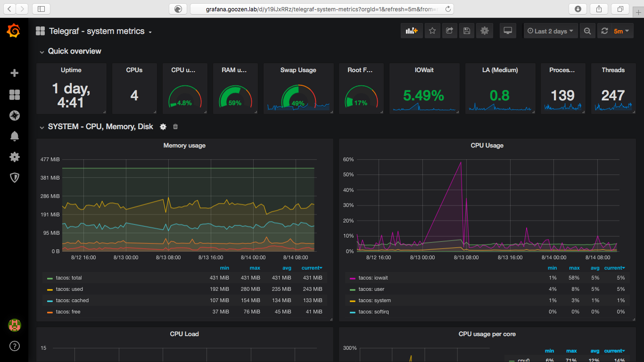644x362 pixels.
Task: Sort Memory usage legend by max column
Action: click(x=255, y=268)
